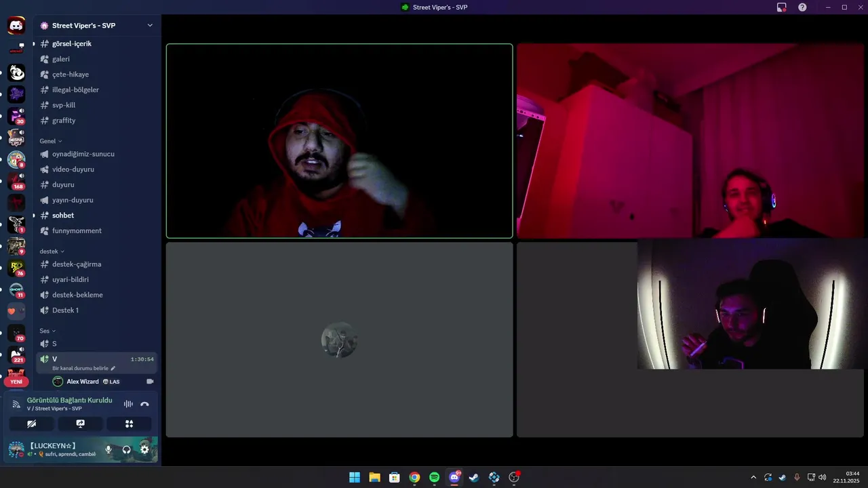Collapse the Ses category
The height and width of the screenshot is (488, 868).
[x=47, y=331]
